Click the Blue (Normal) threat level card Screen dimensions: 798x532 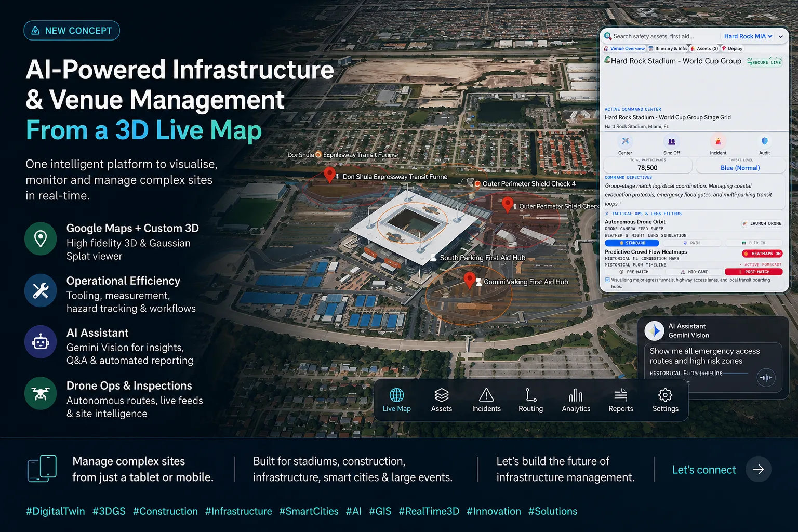(740, 165)
